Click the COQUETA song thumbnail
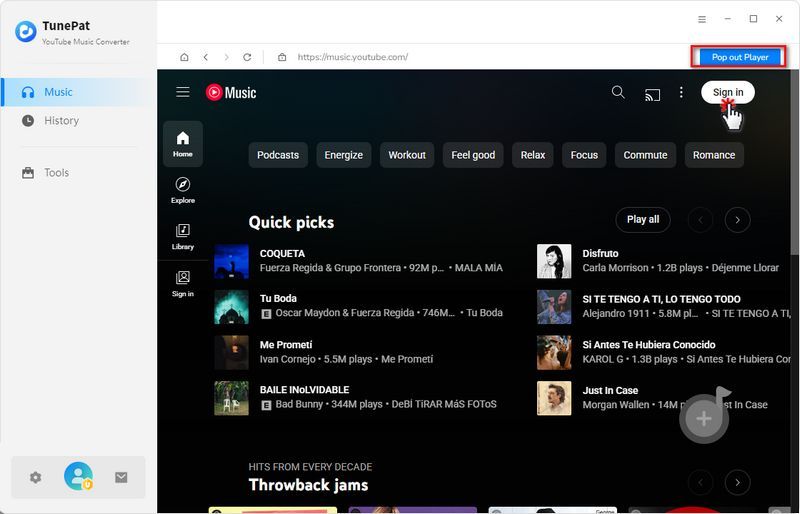800x514 pixels. click(x=231, y=261)
